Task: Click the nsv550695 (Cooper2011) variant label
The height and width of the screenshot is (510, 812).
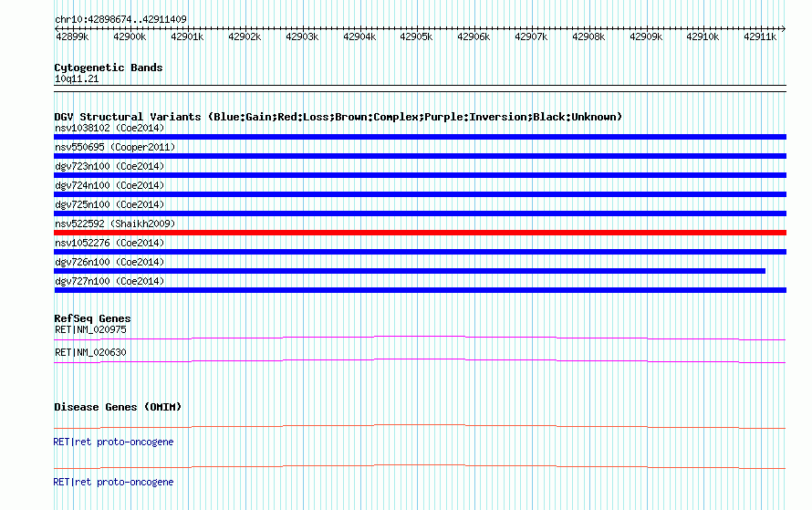Action: (x=115, y=147)
